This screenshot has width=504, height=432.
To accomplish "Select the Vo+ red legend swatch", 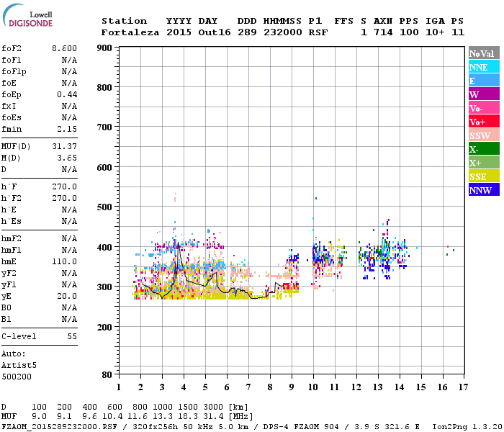I will click(x=484, y=122).
